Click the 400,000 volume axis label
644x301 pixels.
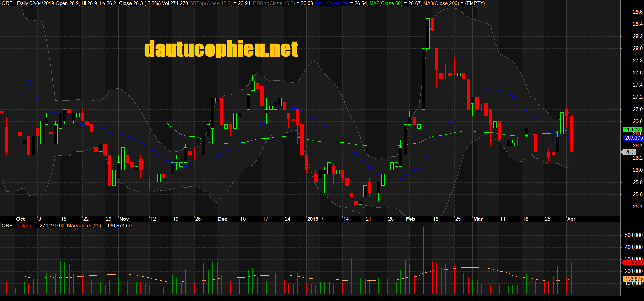[x=633, y=247]
